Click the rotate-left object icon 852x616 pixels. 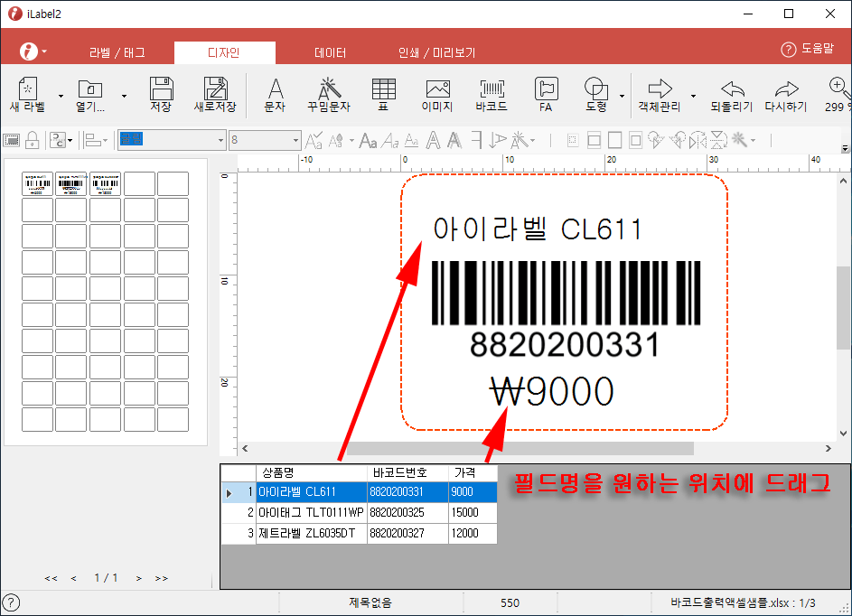[678, 141]
